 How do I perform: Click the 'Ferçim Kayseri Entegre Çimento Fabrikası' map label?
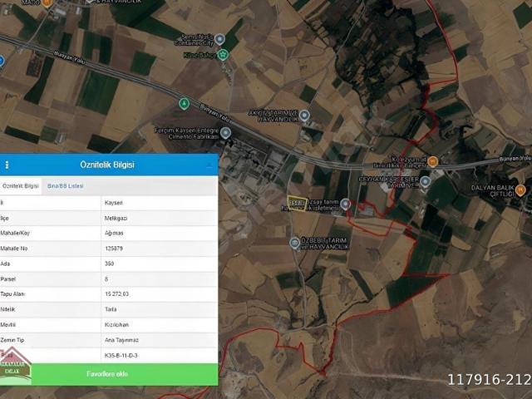[x=186, y=133]
